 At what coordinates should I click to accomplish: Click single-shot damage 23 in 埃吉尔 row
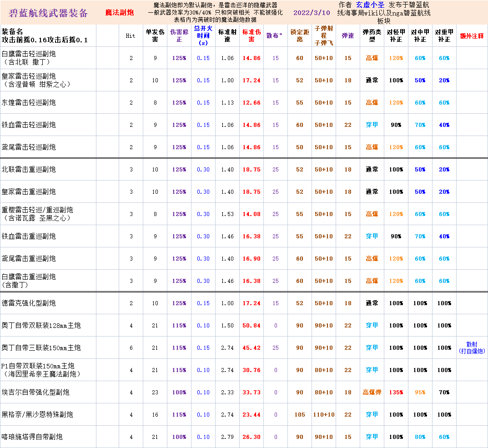point(155,392)
